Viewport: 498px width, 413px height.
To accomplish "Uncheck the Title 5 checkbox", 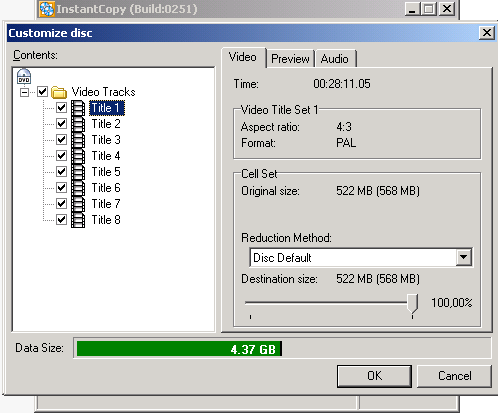I will [x=62, y=172].
